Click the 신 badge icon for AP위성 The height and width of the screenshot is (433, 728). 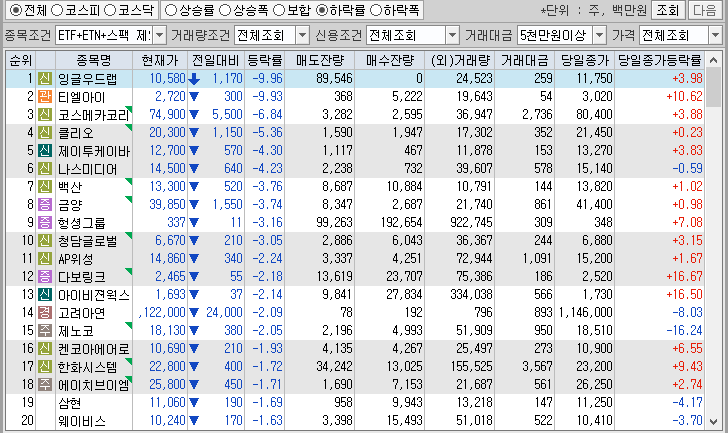[45, 259]
